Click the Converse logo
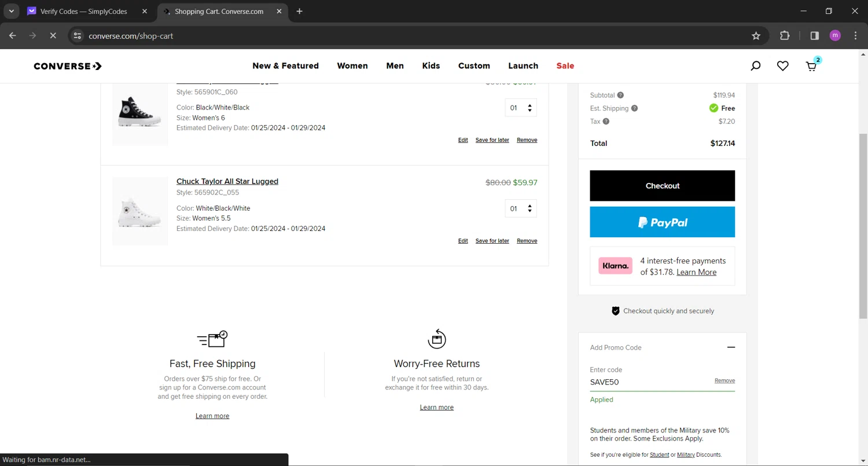Screen dimensions: 868x466 click(68, 66)
